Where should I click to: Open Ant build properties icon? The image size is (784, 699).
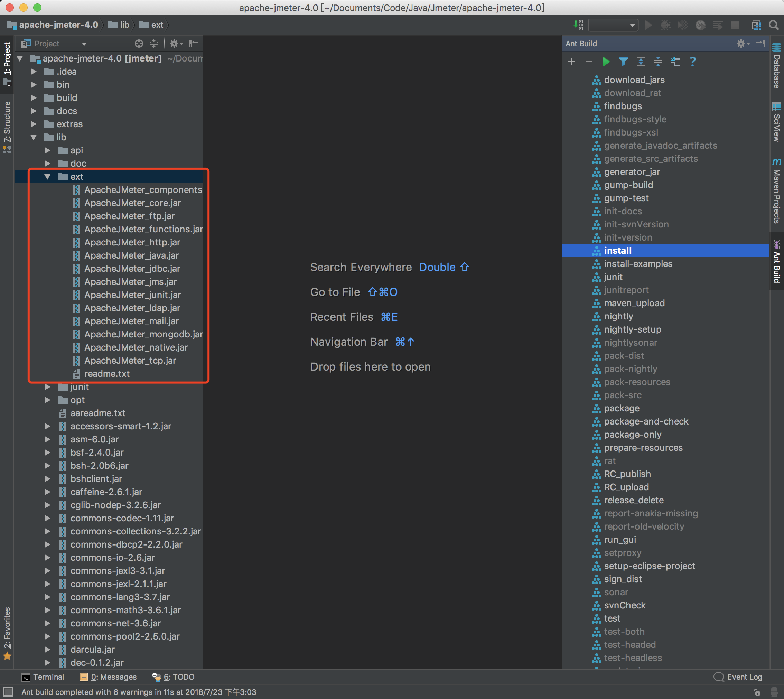click(x=675, y=62)
